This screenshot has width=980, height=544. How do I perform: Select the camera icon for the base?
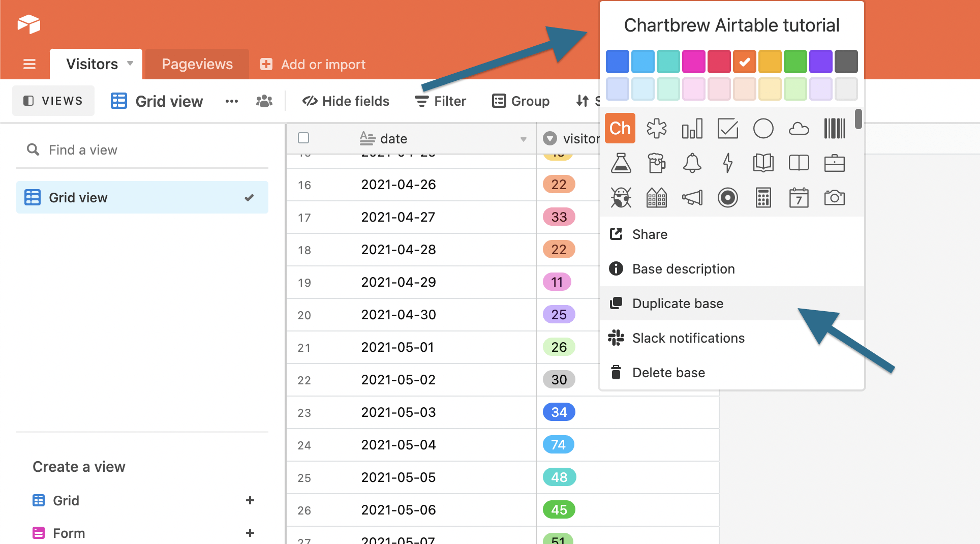pyautogui.click(x=835, y=198)
